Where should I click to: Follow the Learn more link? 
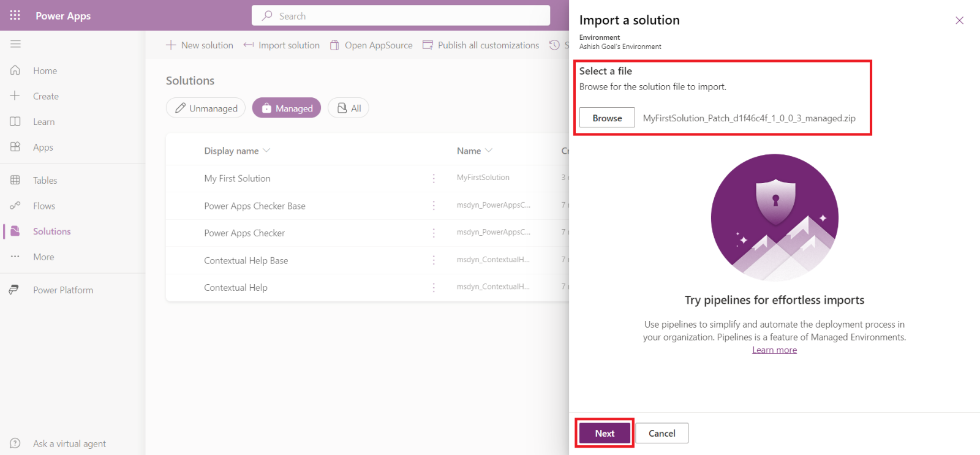click(x=774, y=350)
